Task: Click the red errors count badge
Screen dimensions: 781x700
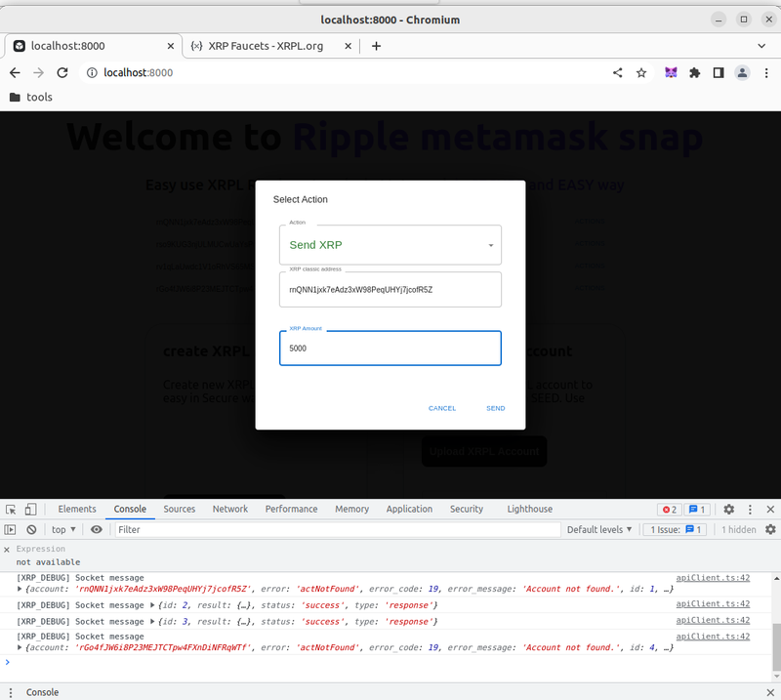Action: click(x=670, y=510)
